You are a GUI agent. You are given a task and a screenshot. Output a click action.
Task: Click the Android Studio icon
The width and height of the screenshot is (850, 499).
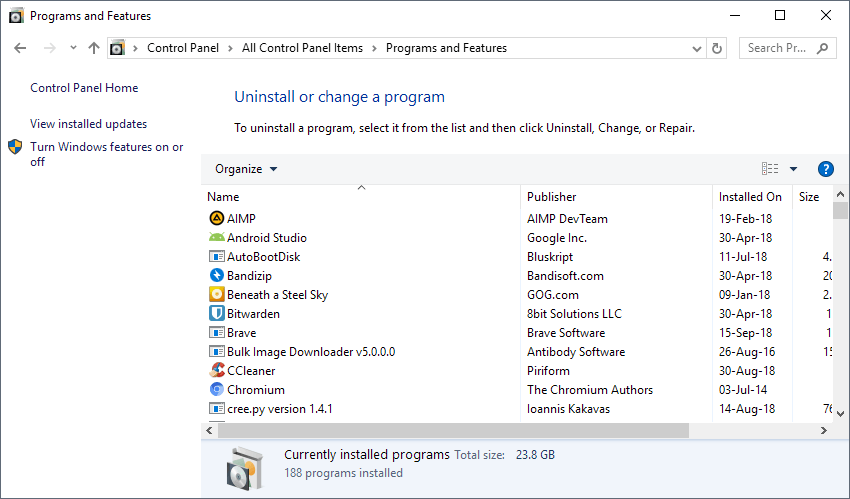(216, 237)
